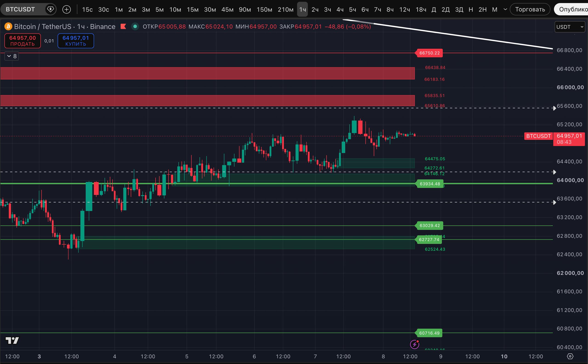Choose the 3м timeframe
Image resolution: width=588 pixels, height=364 pixels.
[x=146, y=9]
